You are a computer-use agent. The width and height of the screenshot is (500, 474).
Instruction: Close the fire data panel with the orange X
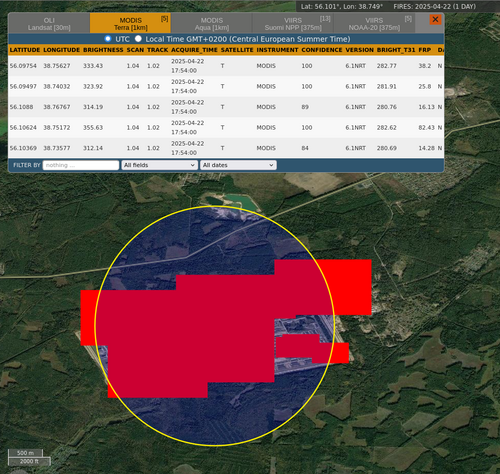click(435, 20)
